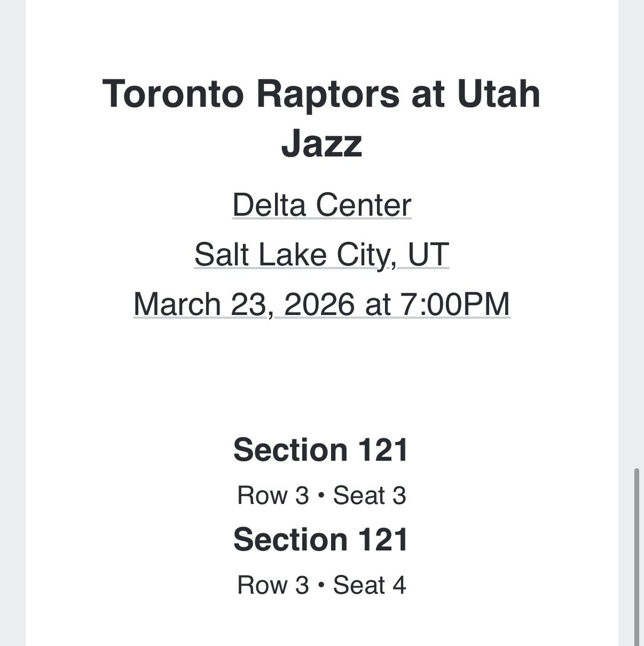
Task: Open the Salt Lake City, UT link
Action: point(321,254)
